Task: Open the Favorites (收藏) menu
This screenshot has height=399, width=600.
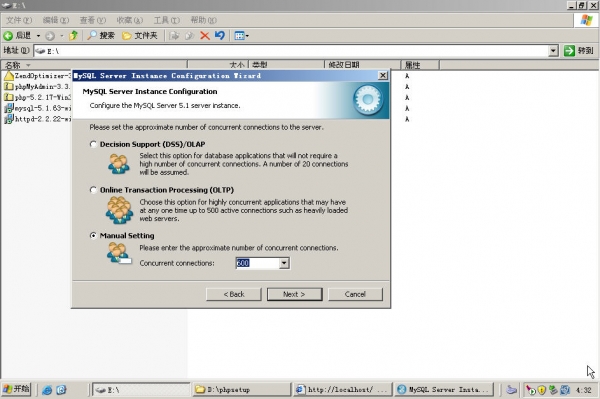Action: (129, 20)
